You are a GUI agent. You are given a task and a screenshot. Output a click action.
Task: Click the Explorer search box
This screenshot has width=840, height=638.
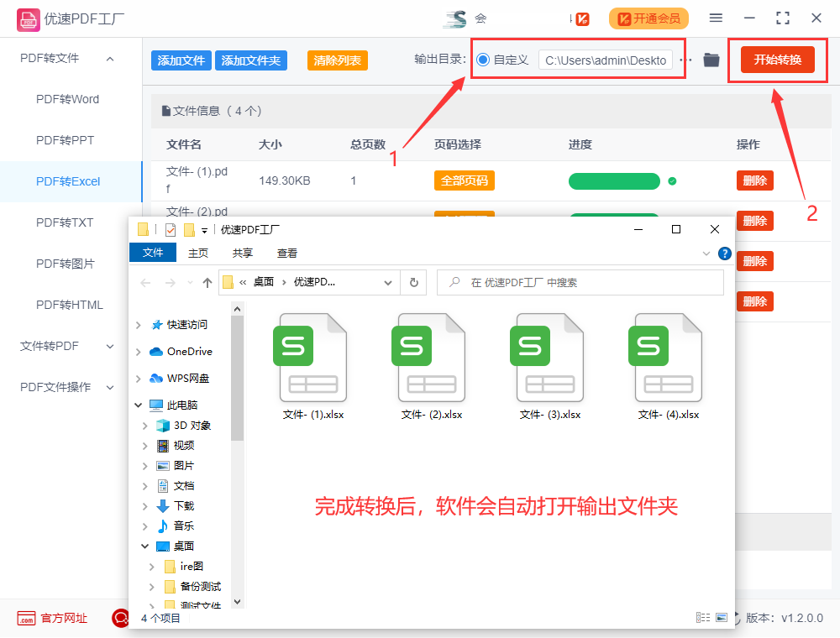[x=580, y=283]
